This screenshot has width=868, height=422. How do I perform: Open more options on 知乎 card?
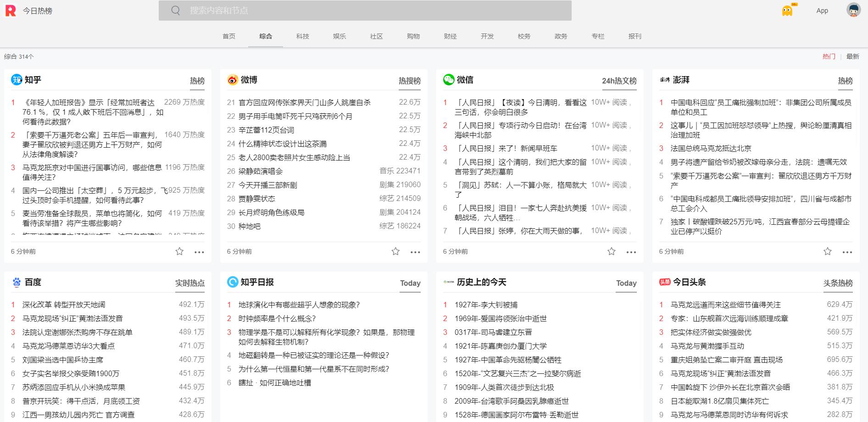pos(199,252)
